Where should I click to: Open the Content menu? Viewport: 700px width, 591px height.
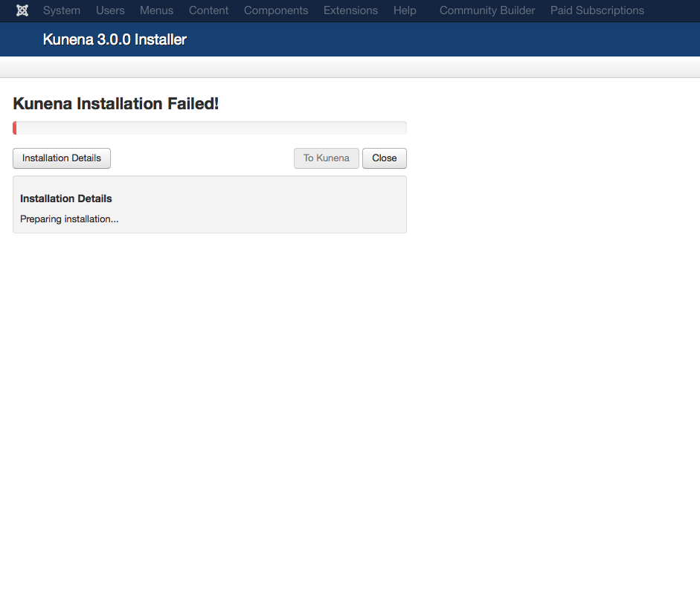tap(208, 10)
